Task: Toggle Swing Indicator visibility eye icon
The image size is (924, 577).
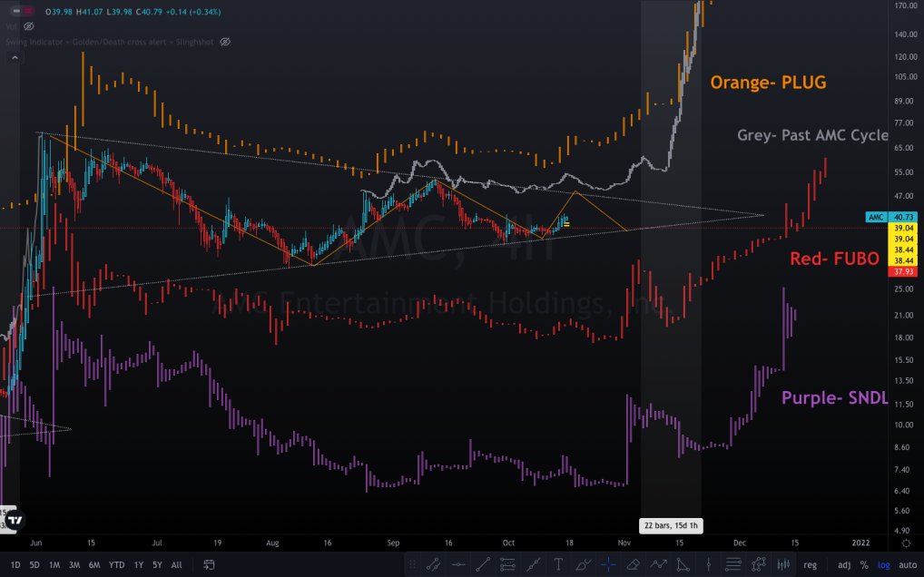Action: pyautogui.click(x=225, y=42)
